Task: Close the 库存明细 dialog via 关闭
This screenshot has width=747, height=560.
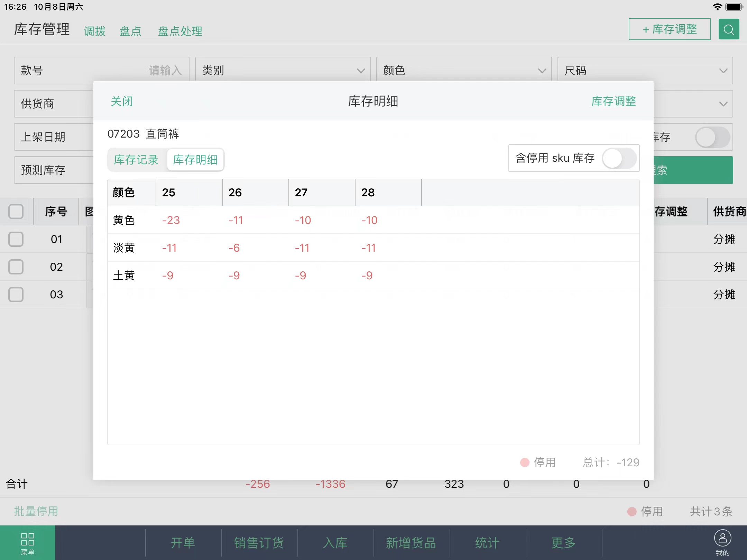Action: click(x=122, y=101)
